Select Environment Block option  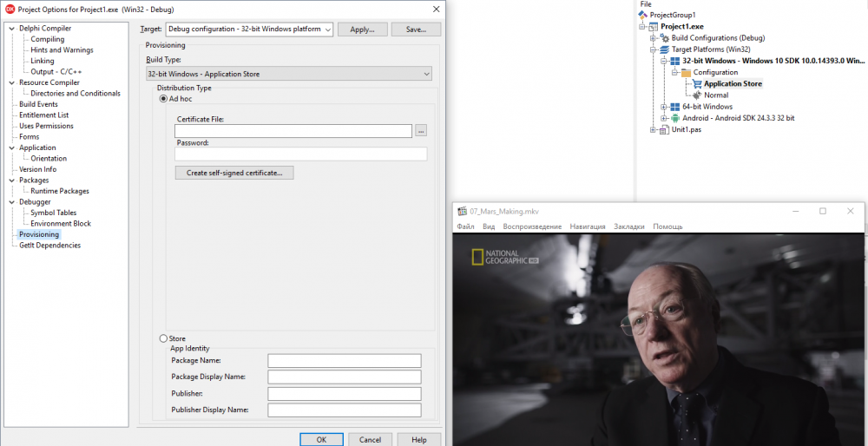click(61, 224)
